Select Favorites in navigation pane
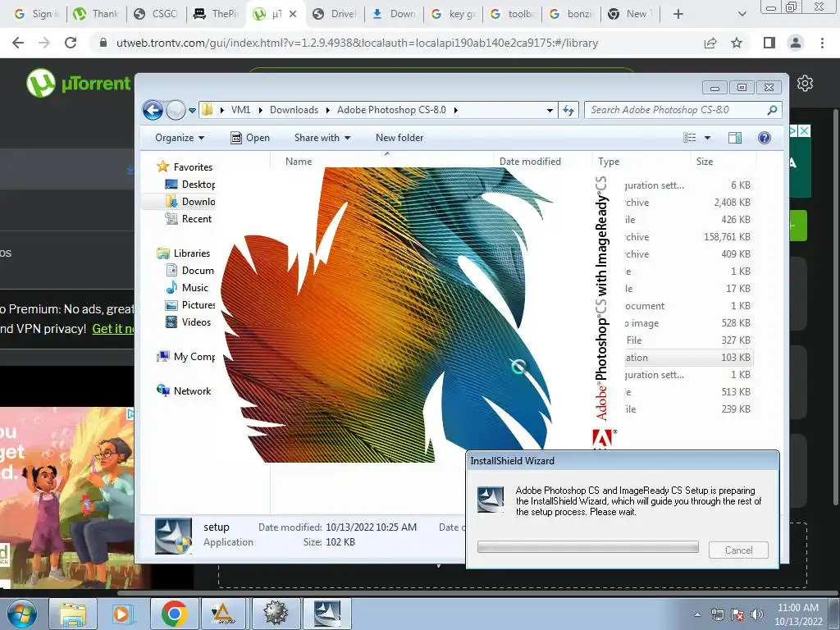 [x=185, y=167]
